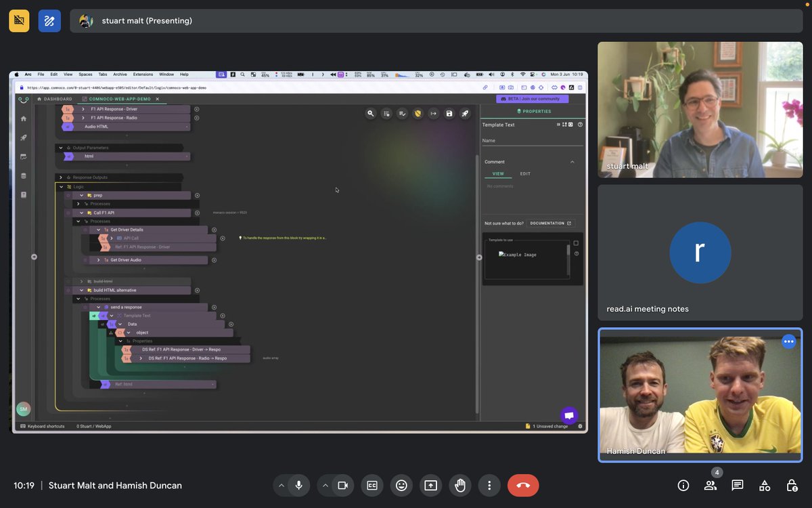Switch to the DASHBOARD tab
Screen dimensions: 812x508
[54, 99]
